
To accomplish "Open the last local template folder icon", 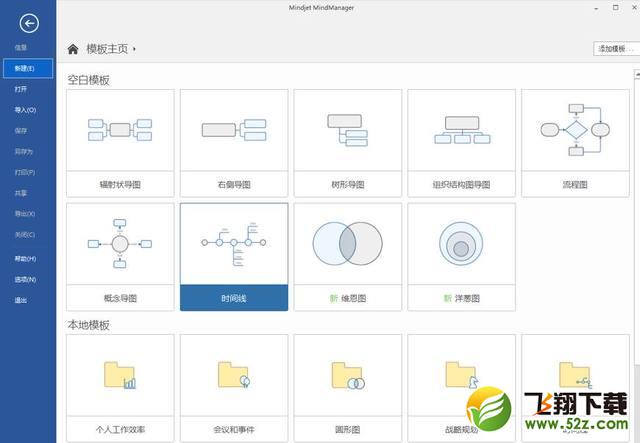I will pos(575,375).
